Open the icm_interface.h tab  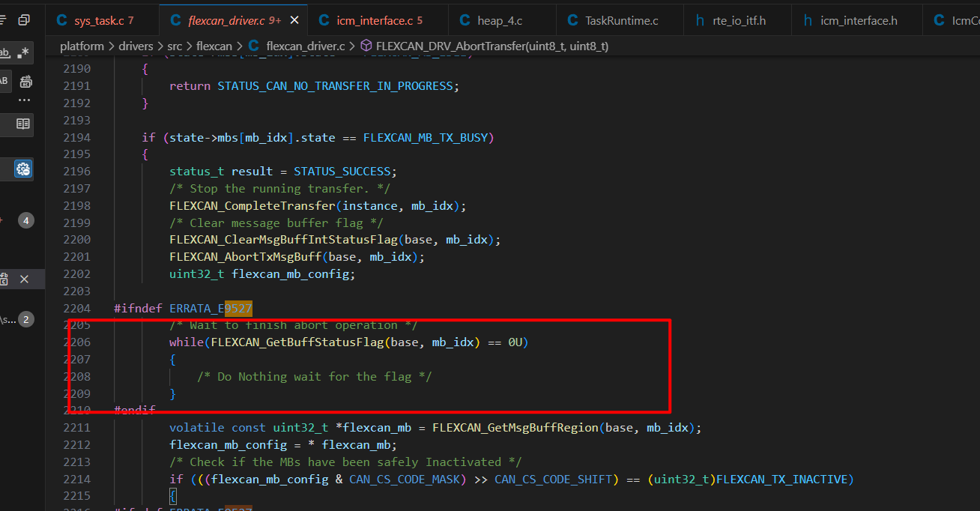click(x=858, y=20)
